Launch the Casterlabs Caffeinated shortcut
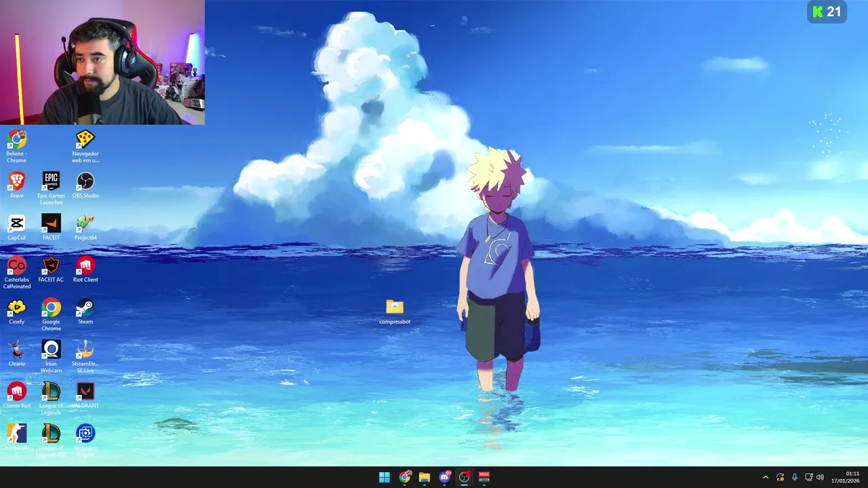The image size is (868, 488). tap(17, 272)
